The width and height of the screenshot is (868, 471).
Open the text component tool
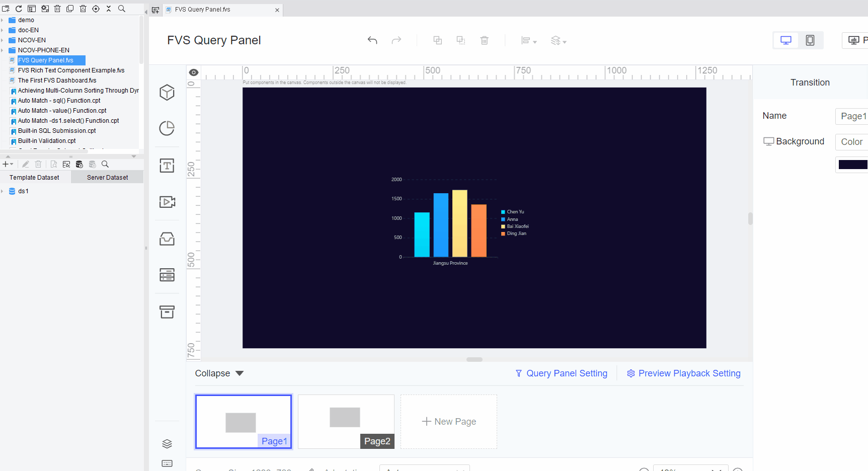(x=167, y=166)
